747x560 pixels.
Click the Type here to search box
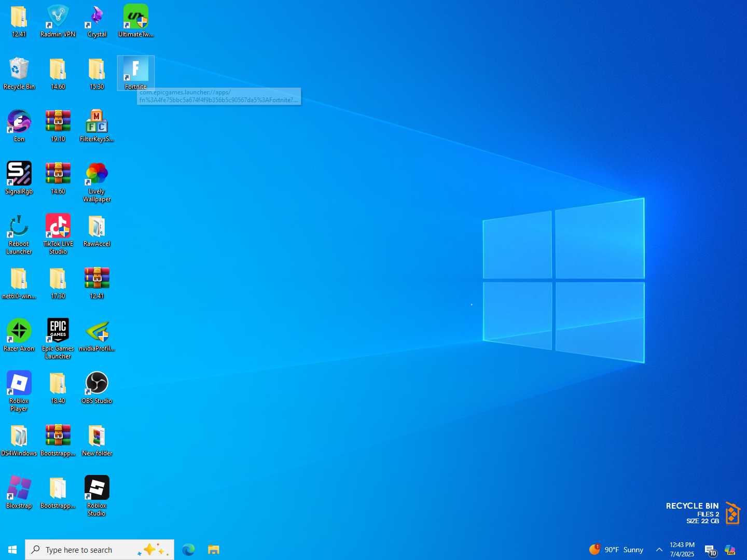click(x=100, y=550)
